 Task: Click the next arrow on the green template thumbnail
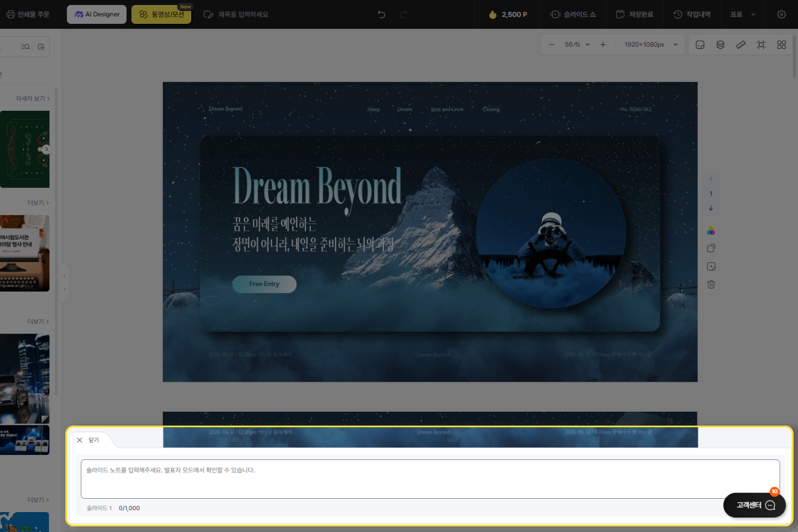46,149
